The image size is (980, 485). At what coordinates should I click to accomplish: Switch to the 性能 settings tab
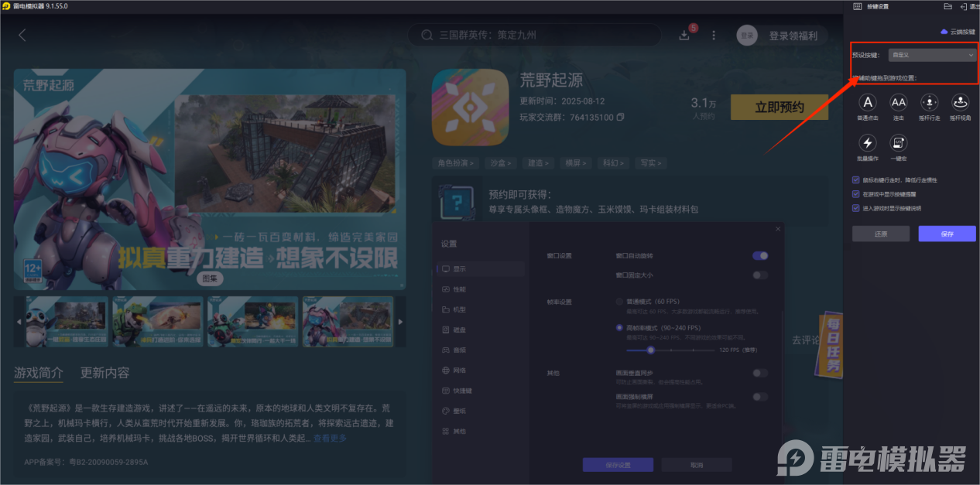(459, 289)
